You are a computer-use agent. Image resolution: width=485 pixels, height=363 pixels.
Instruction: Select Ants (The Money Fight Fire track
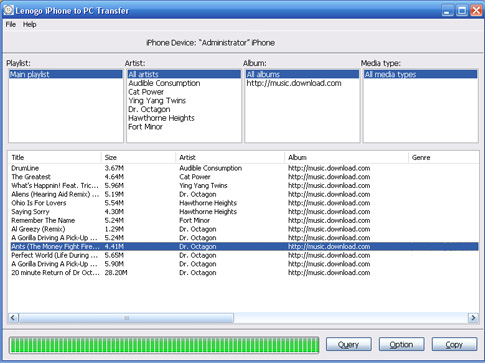click(243, 246)
